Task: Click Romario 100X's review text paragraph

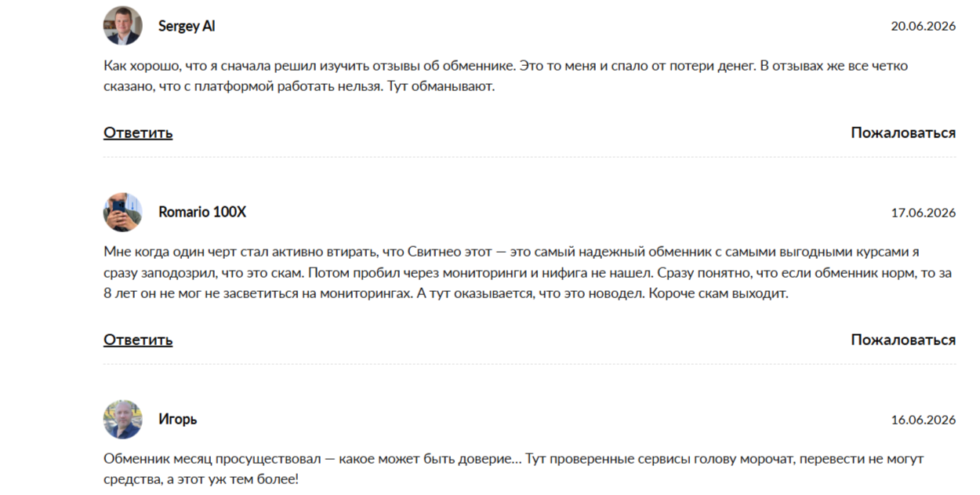Action: click(528, 273)
